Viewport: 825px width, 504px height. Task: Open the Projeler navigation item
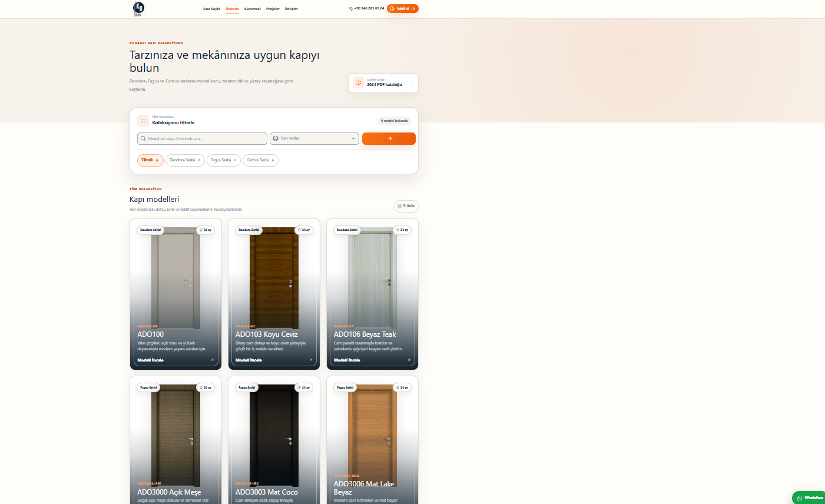click(x=273, y=9)
